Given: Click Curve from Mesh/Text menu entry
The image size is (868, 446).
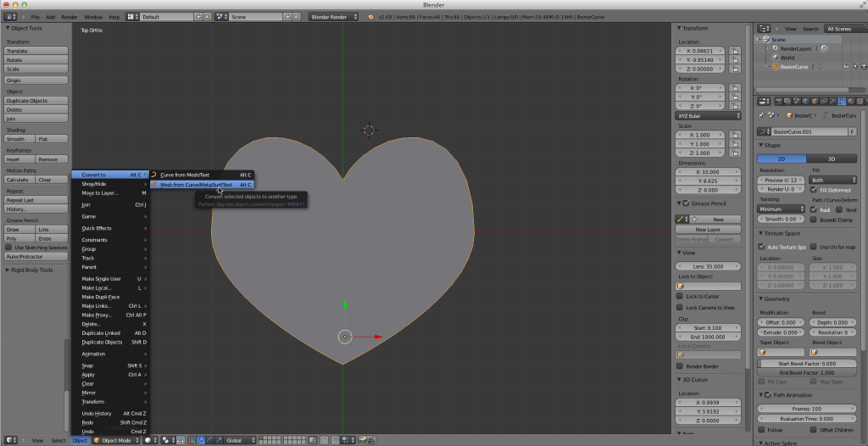Looking at the screenshot, I should (x=185, y=175).
